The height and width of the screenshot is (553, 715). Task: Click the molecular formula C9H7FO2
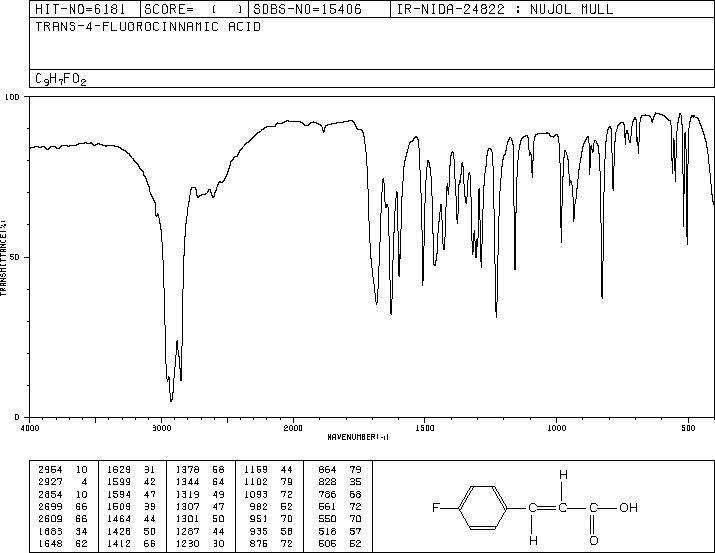(x=61, y=79)
